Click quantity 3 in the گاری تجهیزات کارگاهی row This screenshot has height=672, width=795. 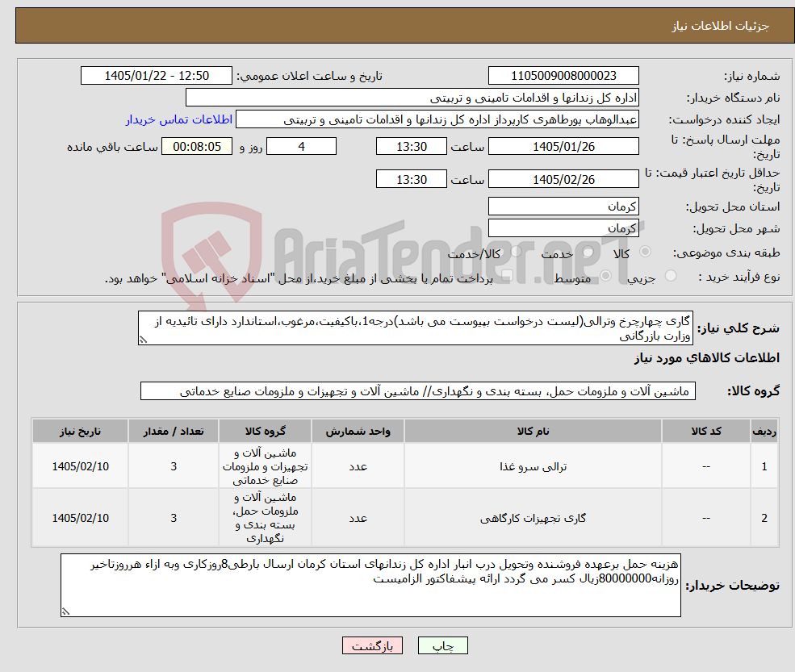(x=174, y=518)
